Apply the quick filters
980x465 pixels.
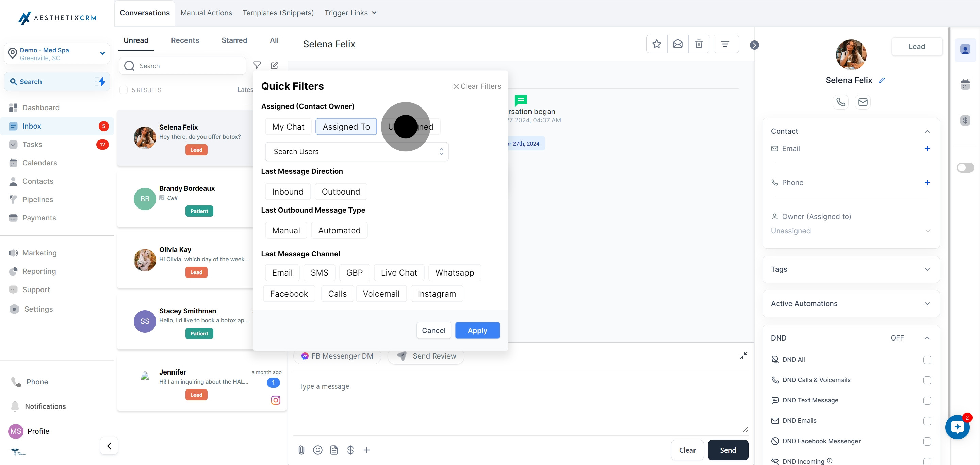coord(477,330)
